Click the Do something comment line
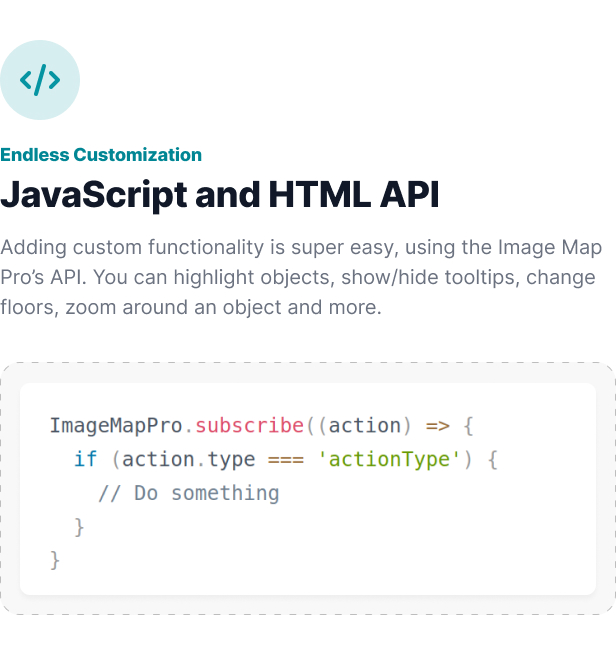Screen dimensions: 616x655 188,493
